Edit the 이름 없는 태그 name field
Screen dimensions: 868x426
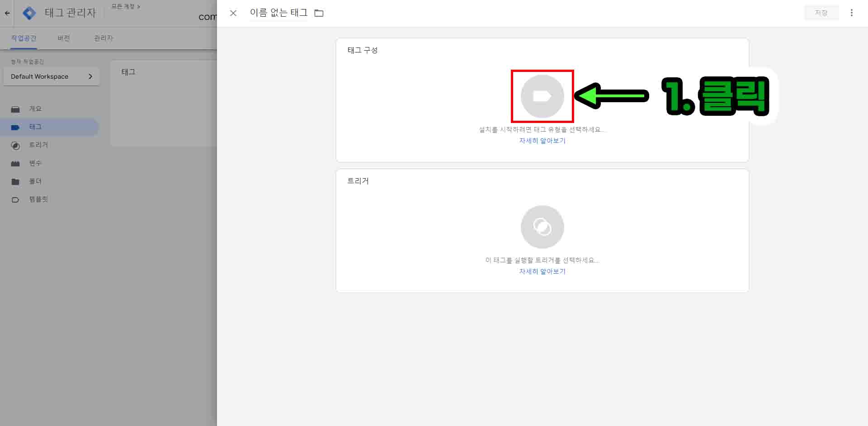278,13
